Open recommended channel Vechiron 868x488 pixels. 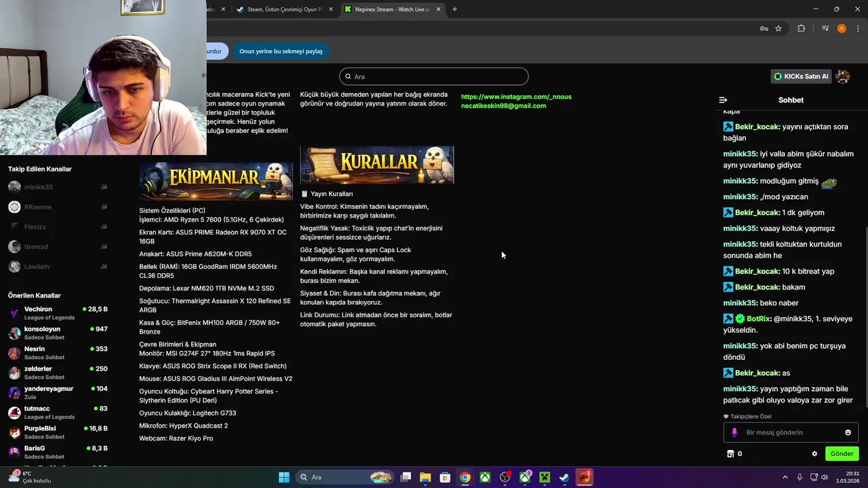click(x=58, y=313)
